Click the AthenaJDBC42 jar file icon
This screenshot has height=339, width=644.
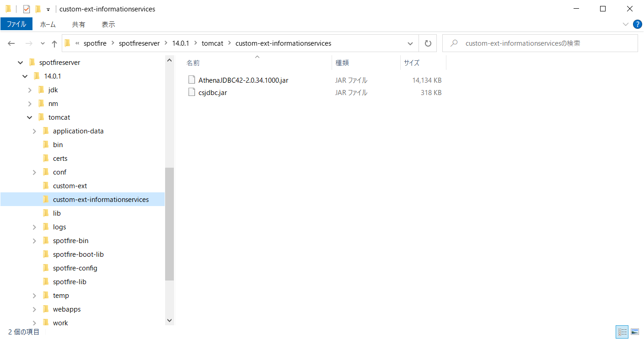192,80
